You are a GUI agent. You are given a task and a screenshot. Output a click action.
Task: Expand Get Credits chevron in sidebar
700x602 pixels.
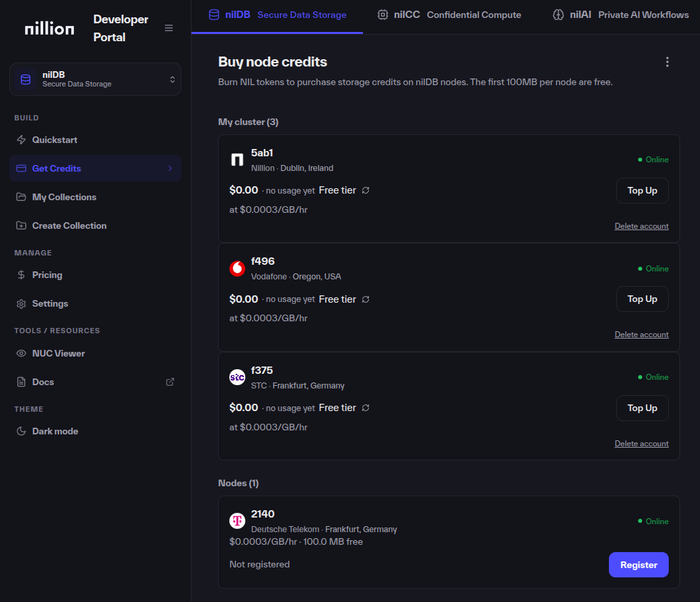pyautogui.click(x=170, y=168)
